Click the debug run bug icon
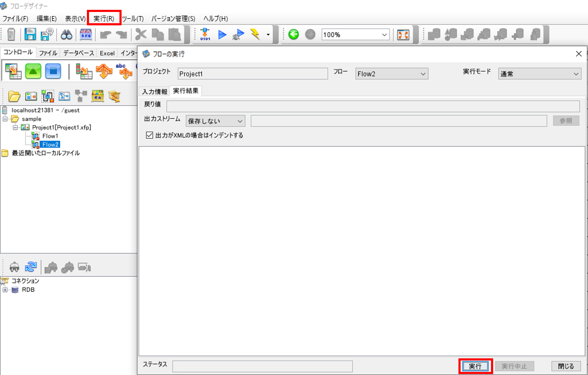This screenshot has height=375, width=588. (x=238, y=34)
